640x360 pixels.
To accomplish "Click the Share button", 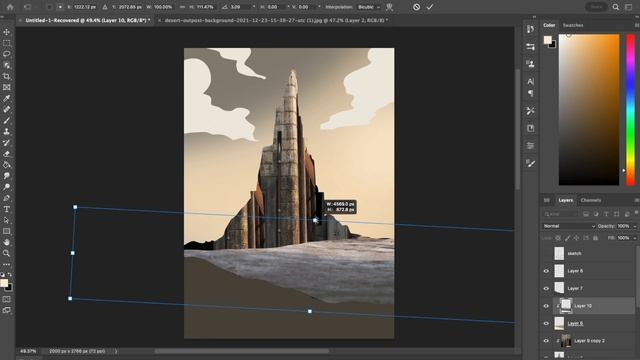I will pos(596,7).
